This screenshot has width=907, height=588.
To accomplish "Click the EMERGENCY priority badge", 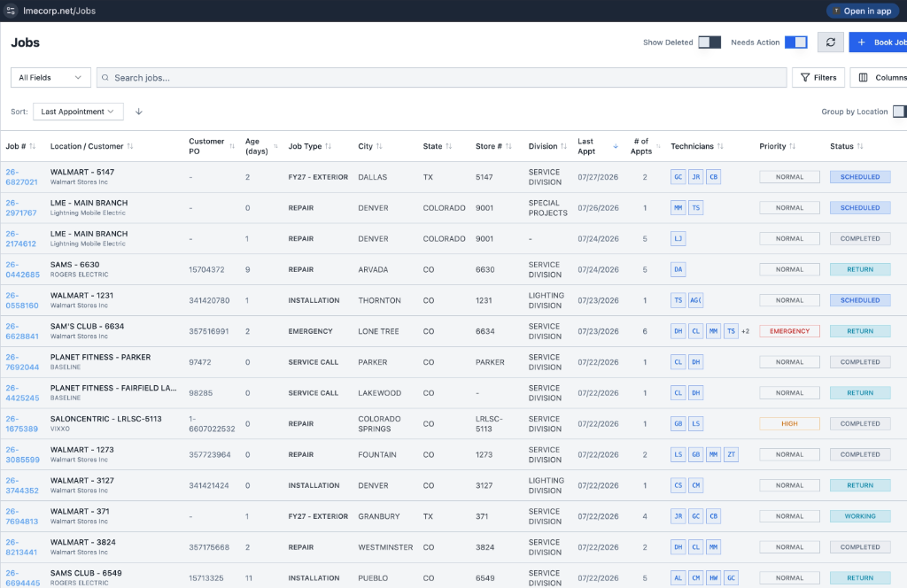I will [789, 331].
